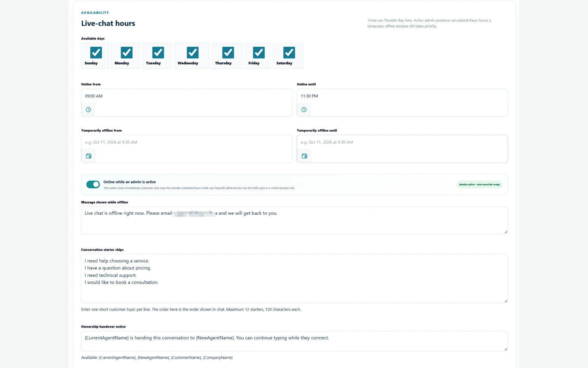
Task: Click the 'I have a question about pricing.' line
Action: (118, 268)
